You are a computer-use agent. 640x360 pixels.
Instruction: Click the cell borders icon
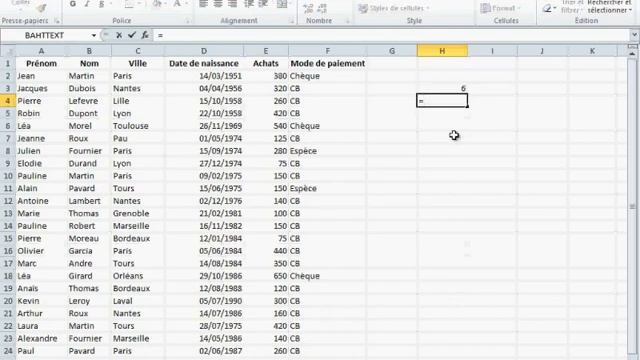[129, 4]
